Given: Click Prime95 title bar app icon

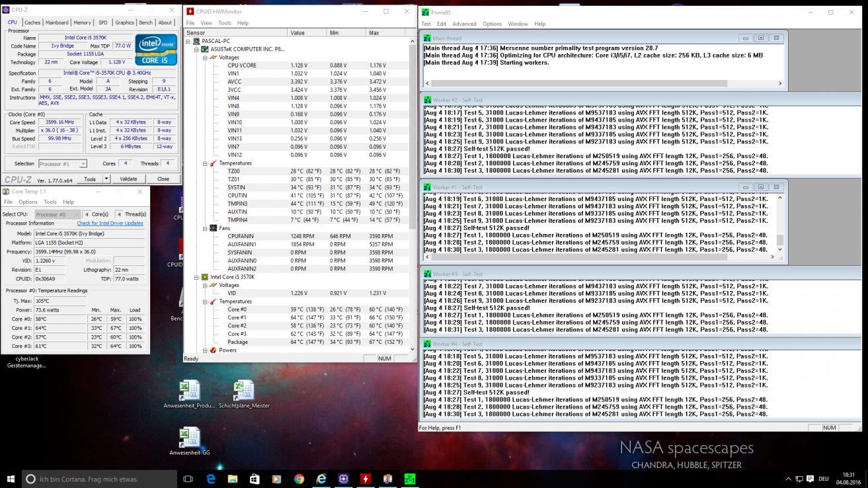Looking at the screenshot, I should pos(425,12).
